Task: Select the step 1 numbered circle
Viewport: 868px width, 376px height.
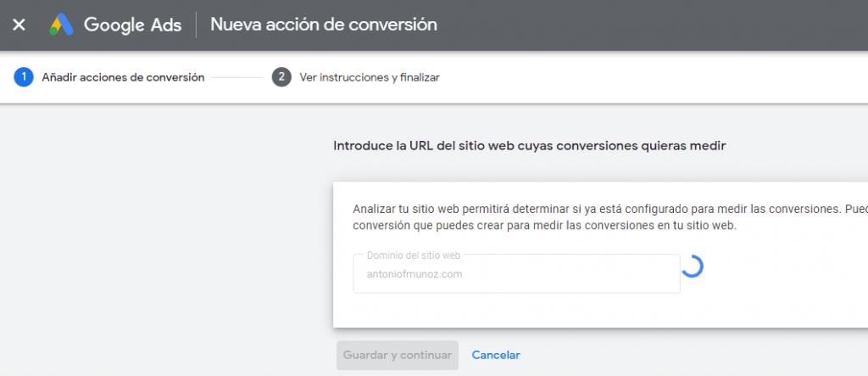Action: [x=23, y=77]
